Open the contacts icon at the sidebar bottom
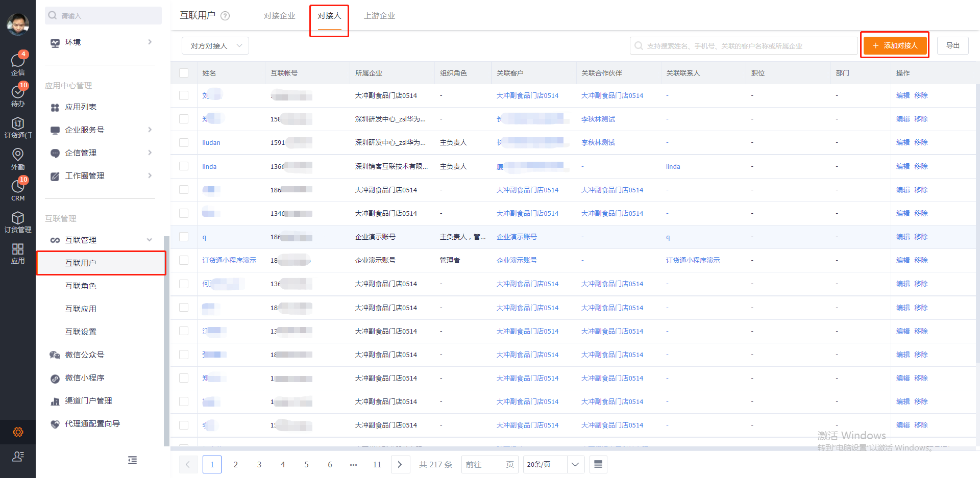 point(18,456)
